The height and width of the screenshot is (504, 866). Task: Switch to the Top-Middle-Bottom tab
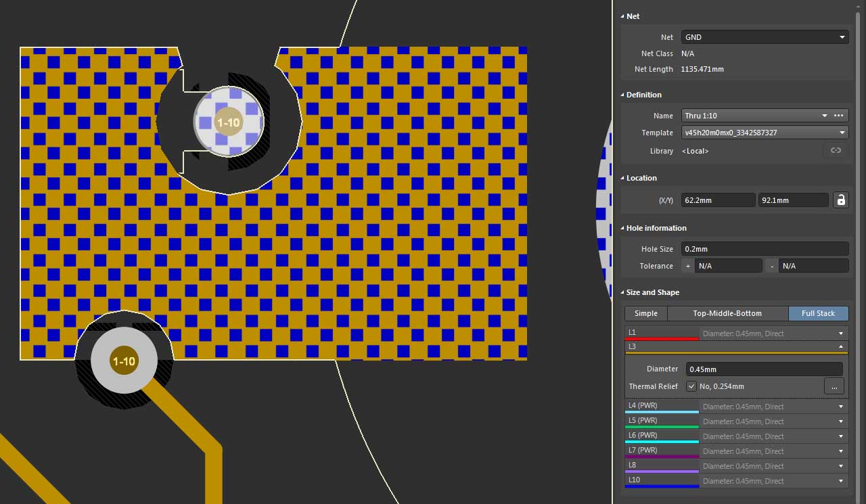(727, 313)
